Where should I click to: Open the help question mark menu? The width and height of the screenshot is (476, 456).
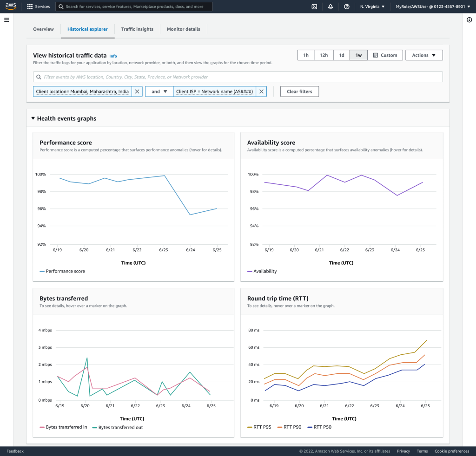[347, 7]
